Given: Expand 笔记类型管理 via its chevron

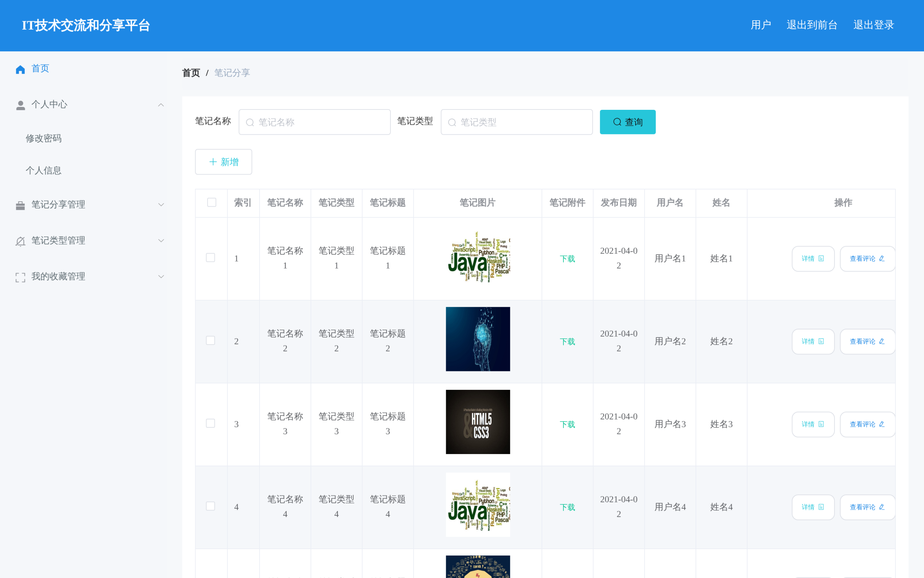Looking at the screenshot, I should tap(161, 241).
